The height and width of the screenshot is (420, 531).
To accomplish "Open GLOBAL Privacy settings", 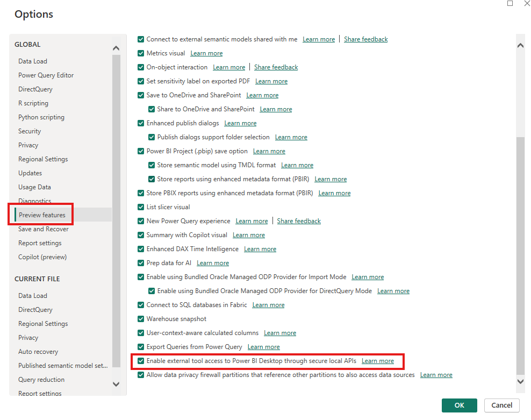I will [28, 145].
